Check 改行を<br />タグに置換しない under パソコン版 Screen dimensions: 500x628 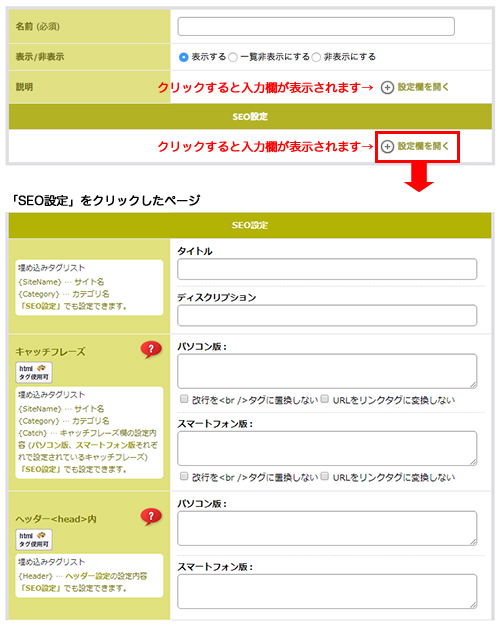(x=184, y=399)
